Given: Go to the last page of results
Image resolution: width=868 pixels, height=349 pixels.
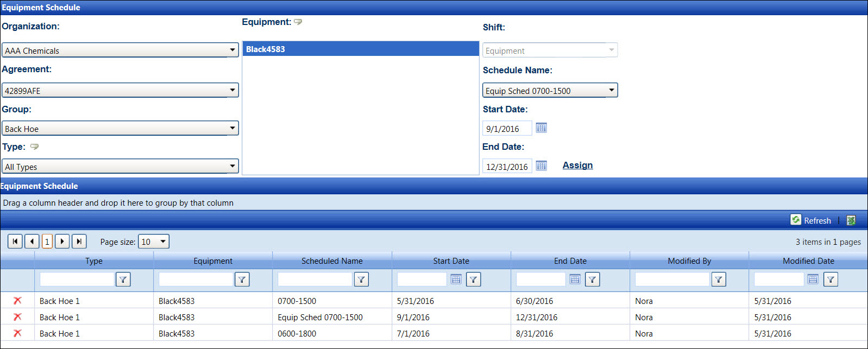Looking at the screenshot, I should point(79,242).
